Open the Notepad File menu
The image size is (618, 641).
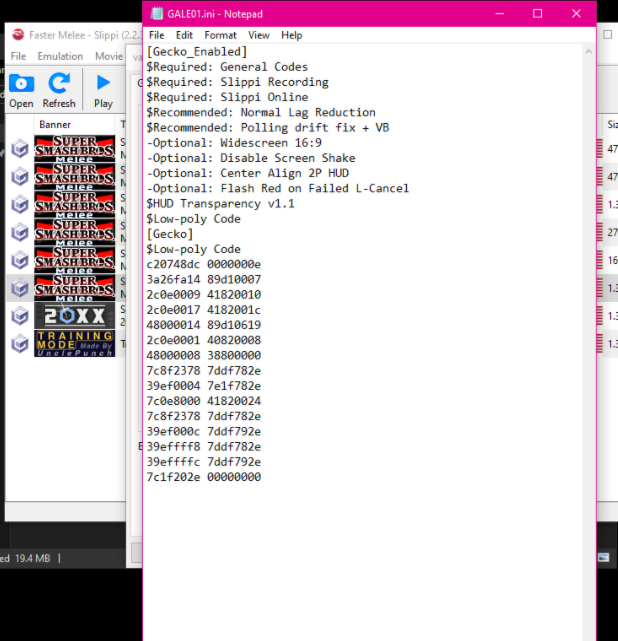coord(157,35)
